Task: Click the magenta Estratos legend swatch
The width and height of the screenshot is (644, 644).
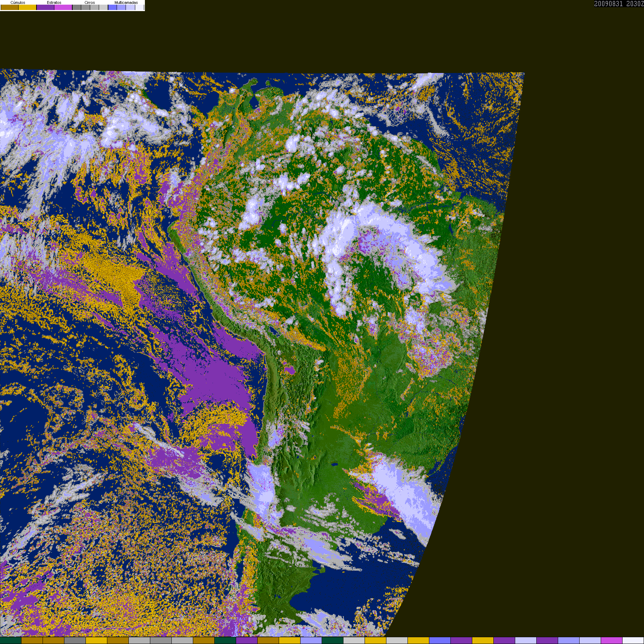Action: point(63,7)
